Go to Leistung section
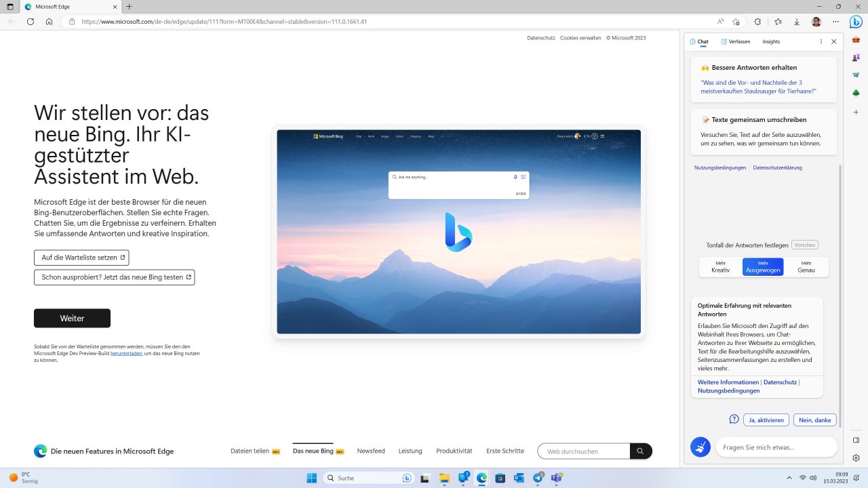This screenshot has height=488, width=868. pos(410,451)
